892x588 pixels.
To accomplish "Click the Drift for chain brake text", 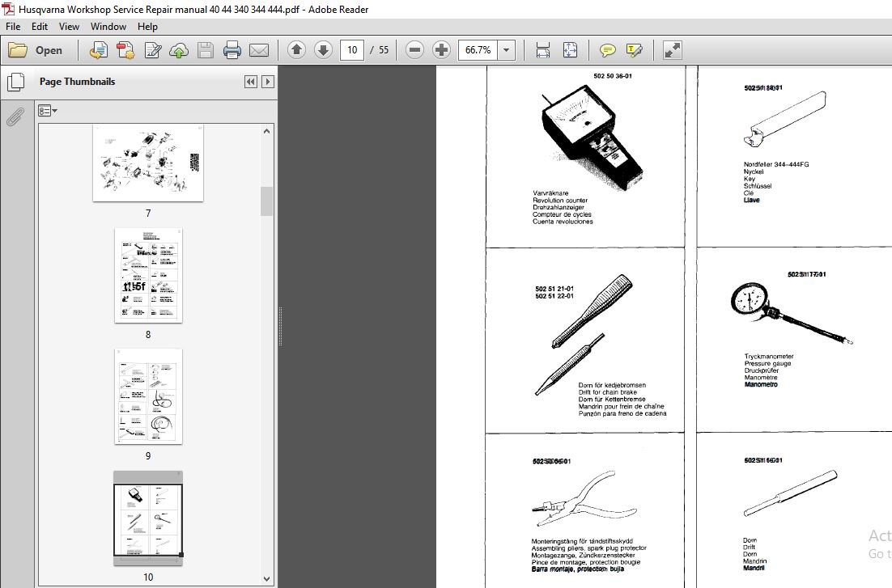I will (x=608, y=392).
